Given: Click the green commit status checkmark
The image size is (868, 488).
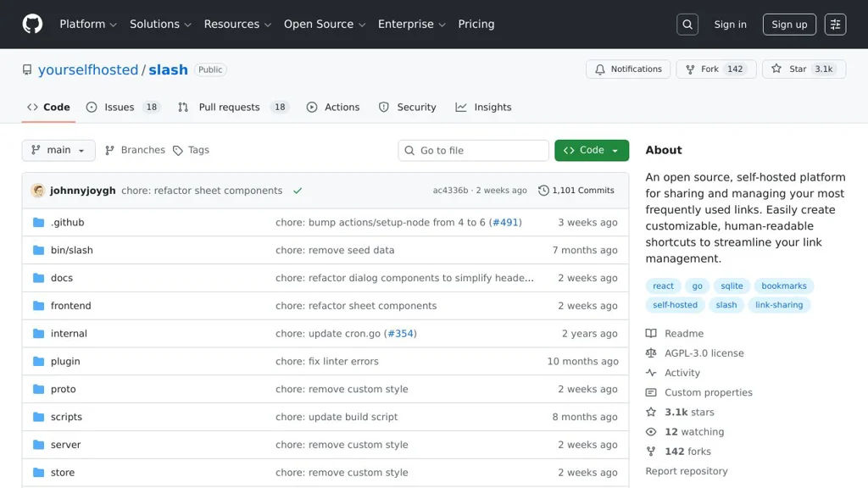Looking at the screenshot, I should [x=298, y=191].
